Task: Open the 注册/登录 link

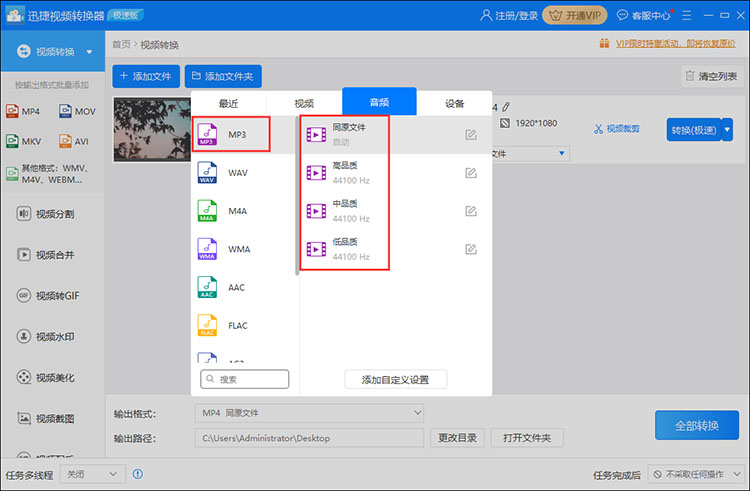Action: click(509, 15)
